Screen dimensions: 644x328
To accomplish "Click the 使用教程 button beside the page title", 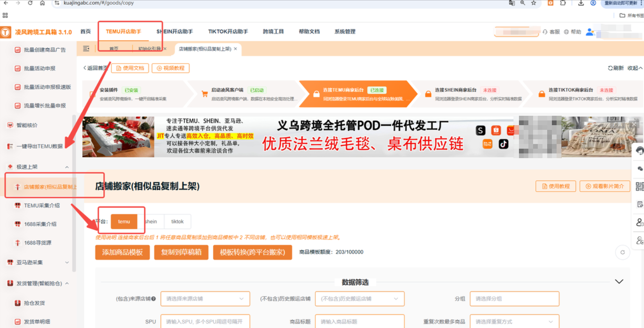I will (555, 186).
